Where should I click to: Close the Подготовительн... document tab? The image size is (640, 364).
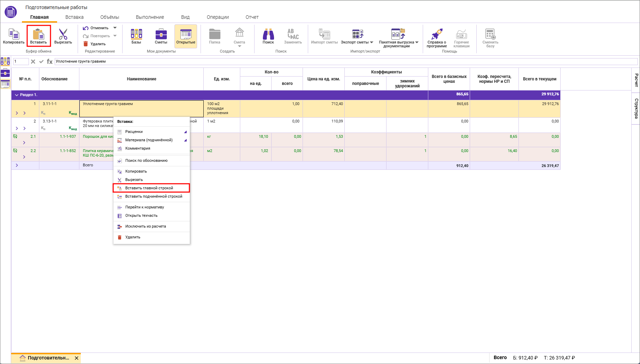click(77, 358)
